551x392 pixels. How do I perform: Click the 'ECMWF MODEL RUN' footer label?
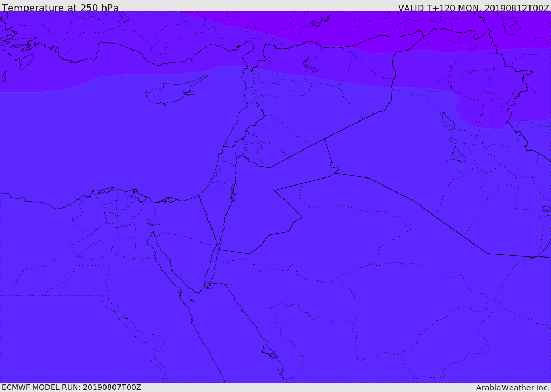coord(71,387)
